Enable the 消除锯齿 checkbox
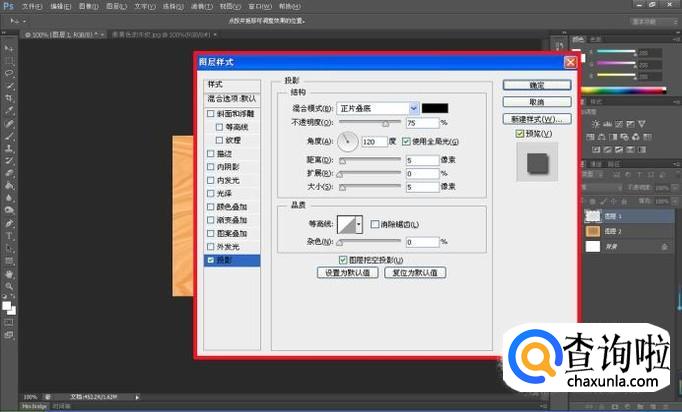 [x=374, y=224]
